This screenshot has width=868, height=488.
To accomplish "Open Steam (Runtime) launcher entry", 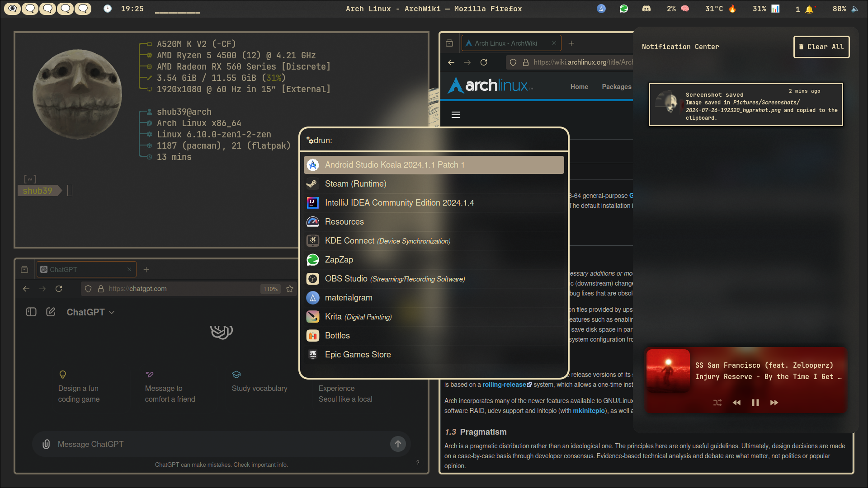I will (x=355, y=184).
